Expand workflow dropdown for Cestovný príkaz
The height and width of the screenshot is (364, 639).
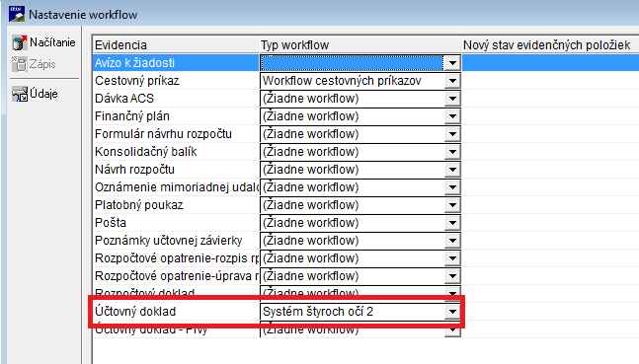tap(452, 81)
